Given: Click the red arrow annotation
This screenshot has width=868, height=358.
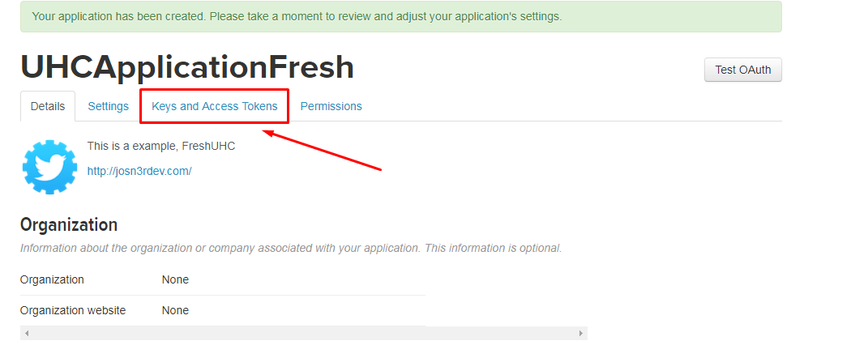Looking at the screenshot, I should click(323, 150).
